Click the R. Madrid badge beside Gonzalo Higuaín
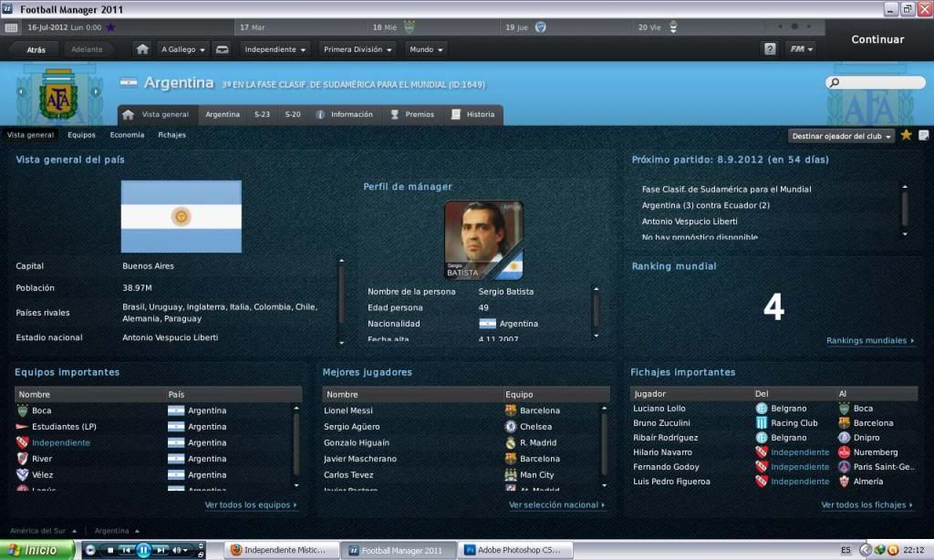The width and height of the screenshot is (934, 560). pyautogui.click(x=511, y=442)
